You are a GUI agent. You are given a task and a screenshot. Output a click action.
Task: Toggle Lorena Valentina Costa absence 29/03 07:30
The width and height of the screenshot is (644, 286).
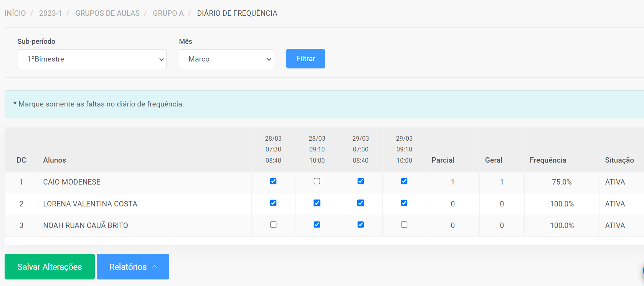361,203
